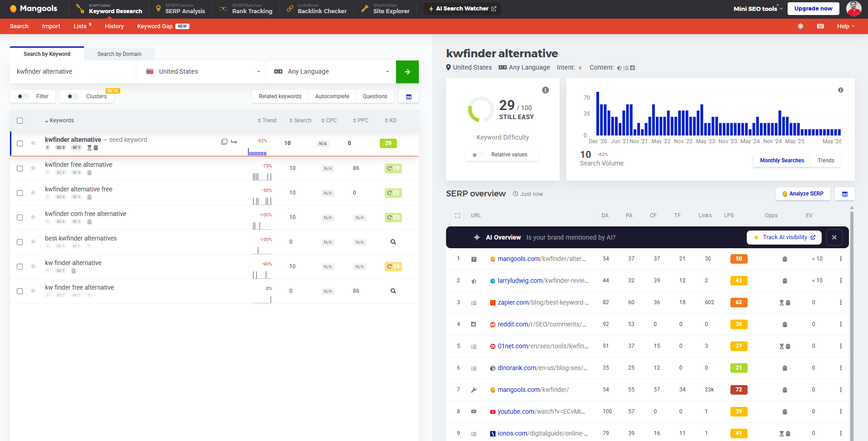The image size is (868, 441).
Task: Click the tallest bar in search volume chart
Action: coord(598,114)
